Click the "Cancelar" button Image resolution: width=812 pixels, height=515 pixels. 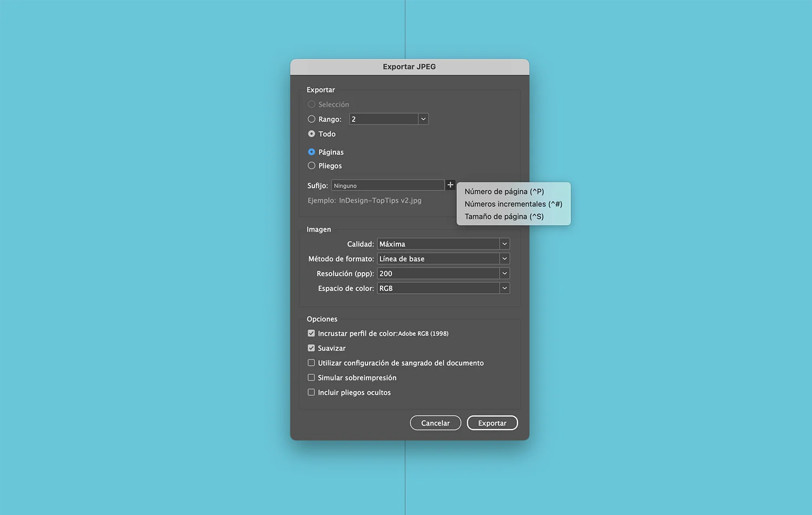pos(435,422)
